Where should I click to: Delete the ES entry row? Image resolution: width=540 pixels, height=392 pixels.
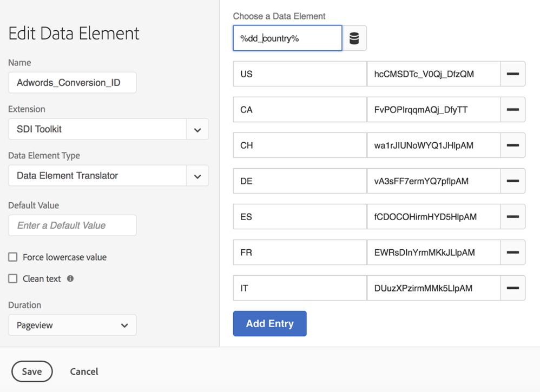click(x=512, y=217)
